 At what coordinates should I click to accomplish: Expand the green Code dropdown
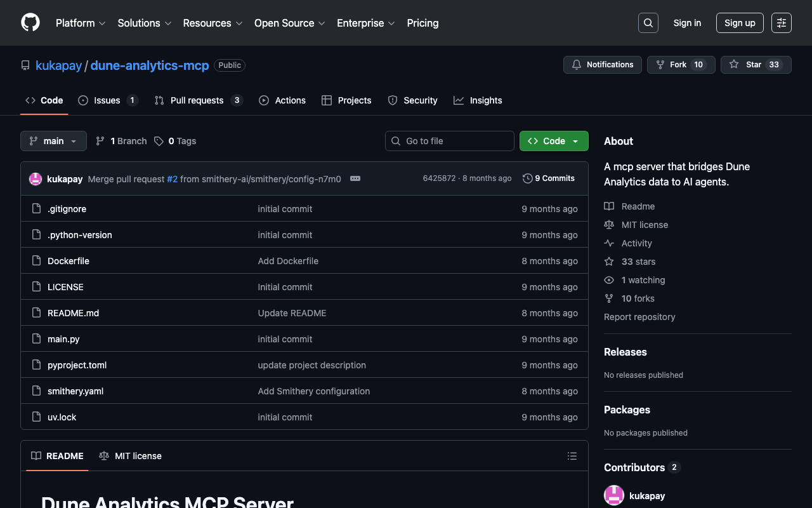553,141
